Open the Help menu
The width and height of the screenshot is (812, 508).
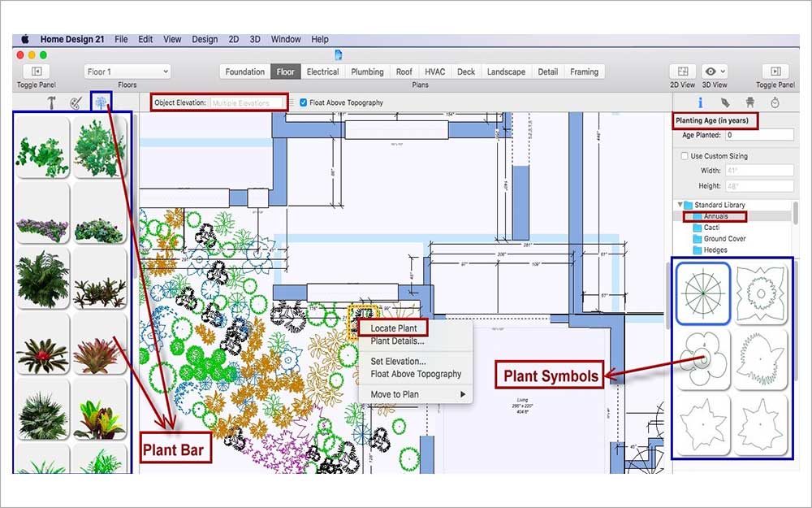[320, 39]
